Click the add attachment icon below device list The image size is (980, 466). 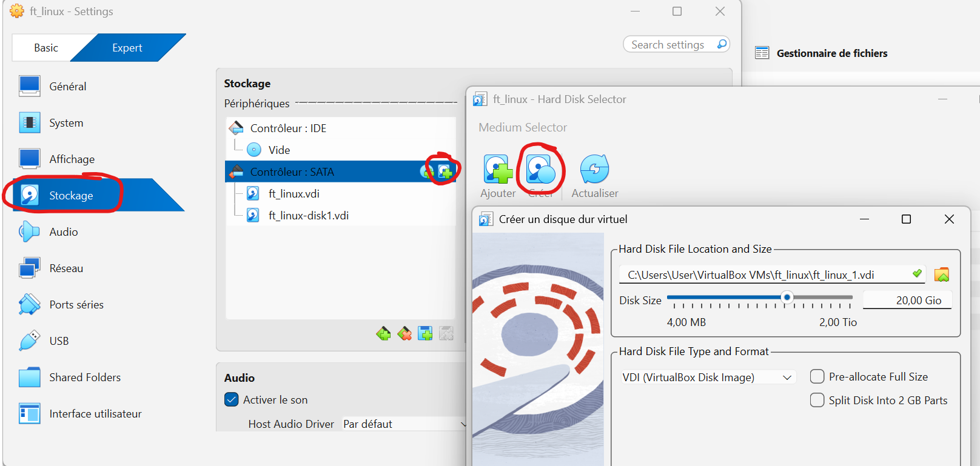click(x=425, y=333)
